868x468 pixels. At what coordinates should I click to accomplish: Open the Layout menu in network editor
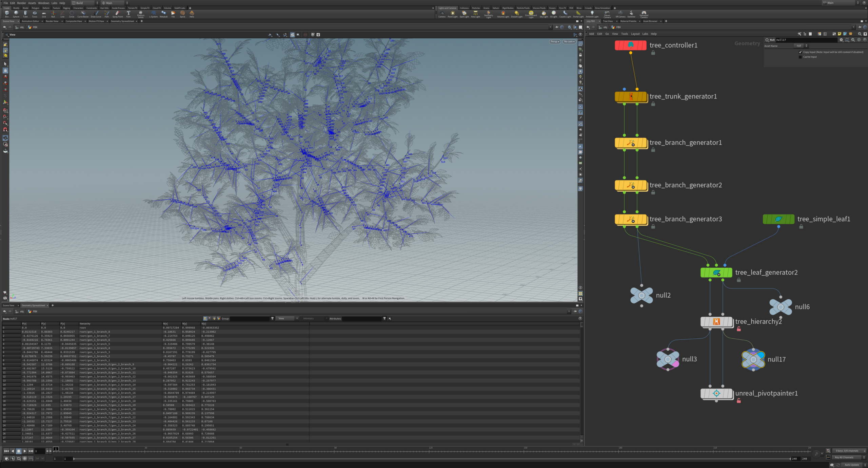point(635,34)
